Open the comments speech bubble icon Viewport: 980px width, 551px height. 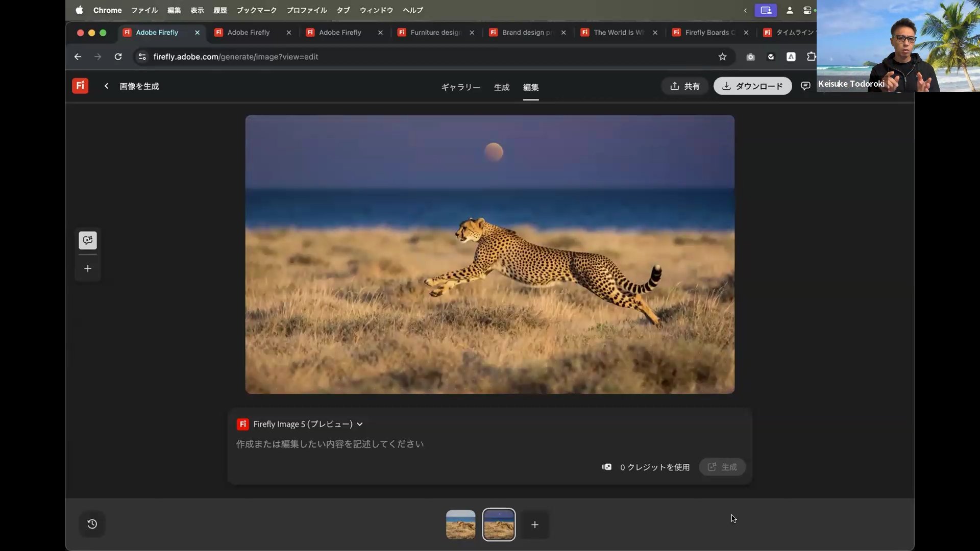805,86
